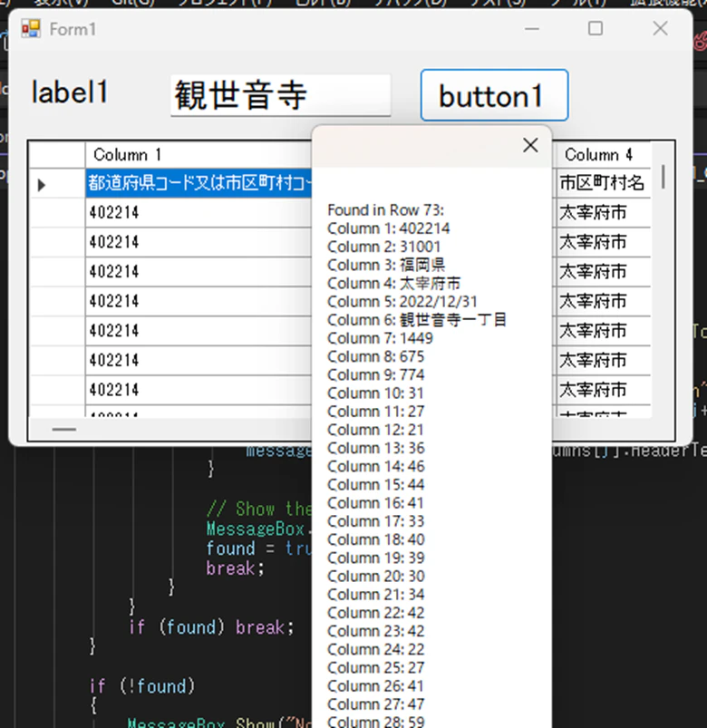Click the grid's horizontal scrollbar thumb
The height and width of the screenshot is (728, 707).
coord(64,430)
